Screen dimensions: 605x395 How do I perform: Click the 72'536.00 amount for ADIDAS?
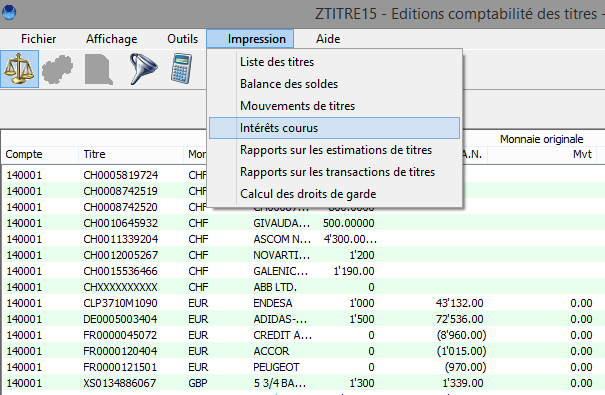[x=459, y=319]
